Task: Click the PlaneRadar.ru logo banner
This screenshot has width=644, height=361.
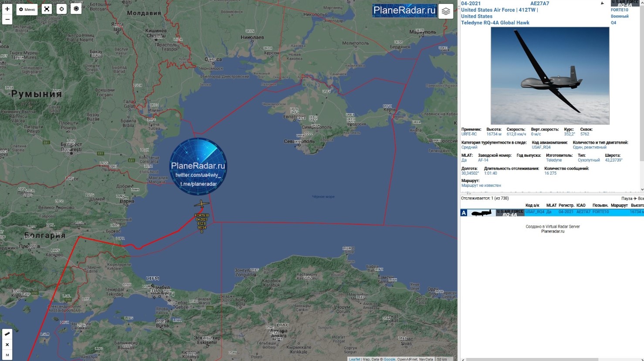Action: (404, 10)
